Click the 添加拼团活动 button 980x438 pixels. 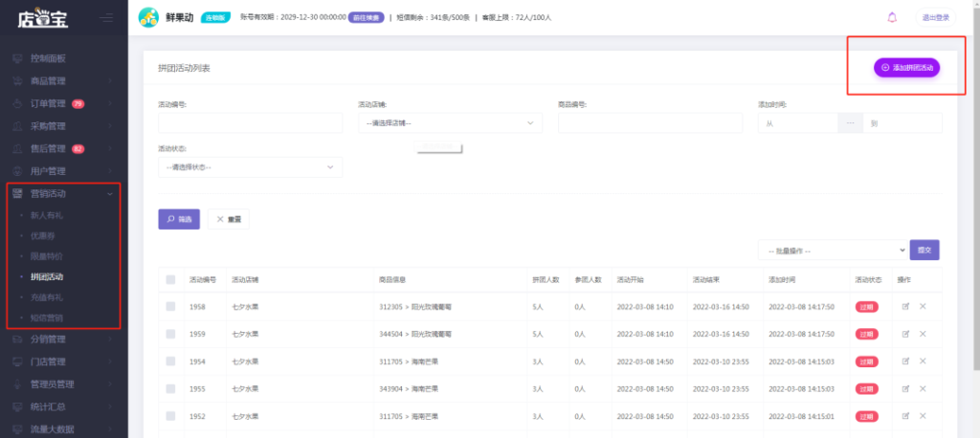pos(906,68)
